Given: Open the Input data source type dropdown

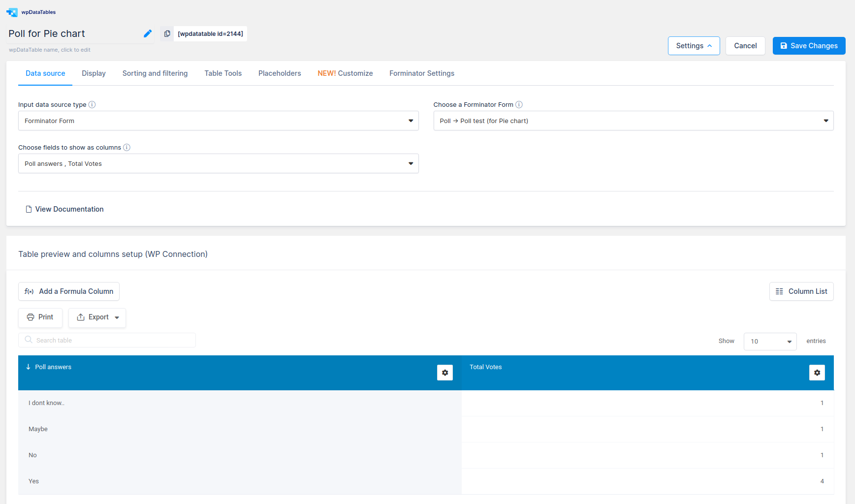Looking at the screenshot, I should (x=219, y=121).
